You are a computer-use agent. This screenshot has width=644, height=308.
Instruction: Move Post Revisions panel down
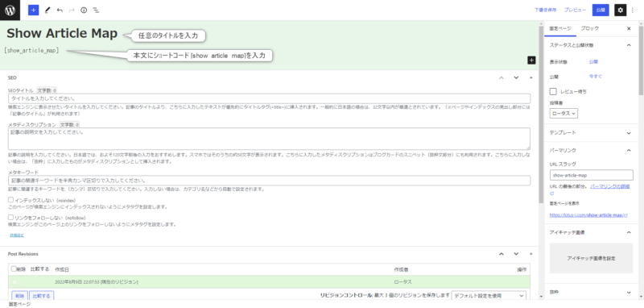(x=516, y=254)
